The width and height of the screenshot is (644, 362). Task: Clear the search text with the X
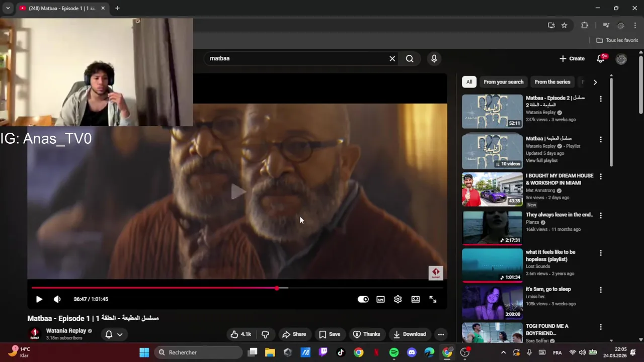coord(392,59)
